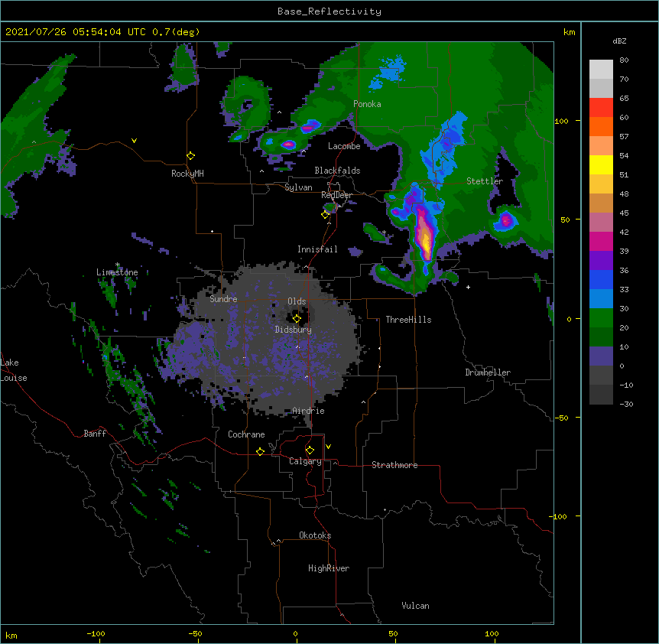Screen dimensions: 659x644
Task: Click the Lake Louise label on the map edge
Action: (14, 370)
